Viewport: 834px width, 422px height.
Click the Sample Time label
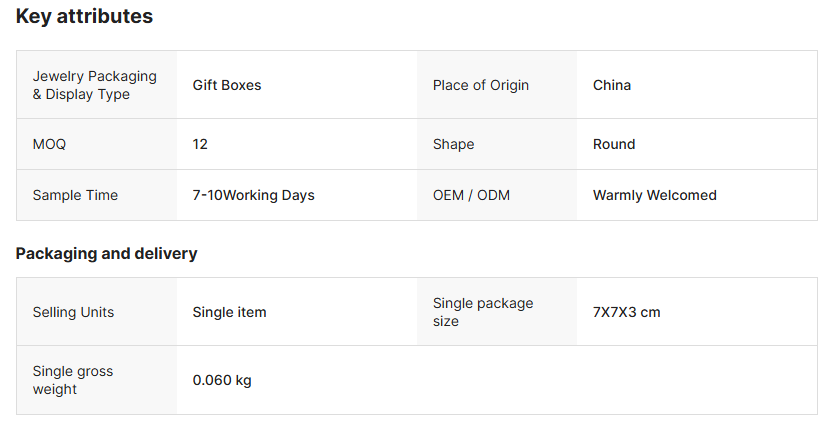(x=75, y=195)
